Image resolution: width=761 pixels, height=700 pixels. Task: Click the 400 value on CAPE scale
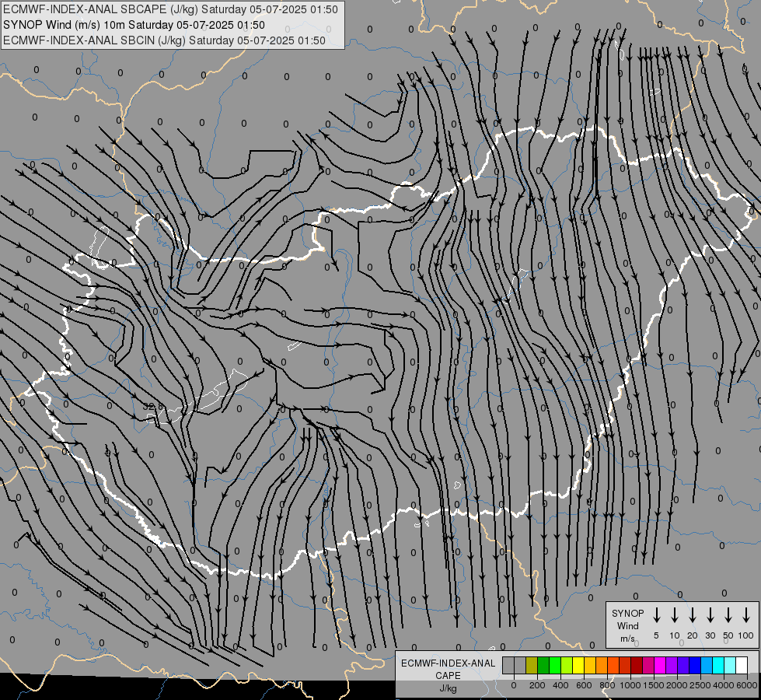(560, 685)
